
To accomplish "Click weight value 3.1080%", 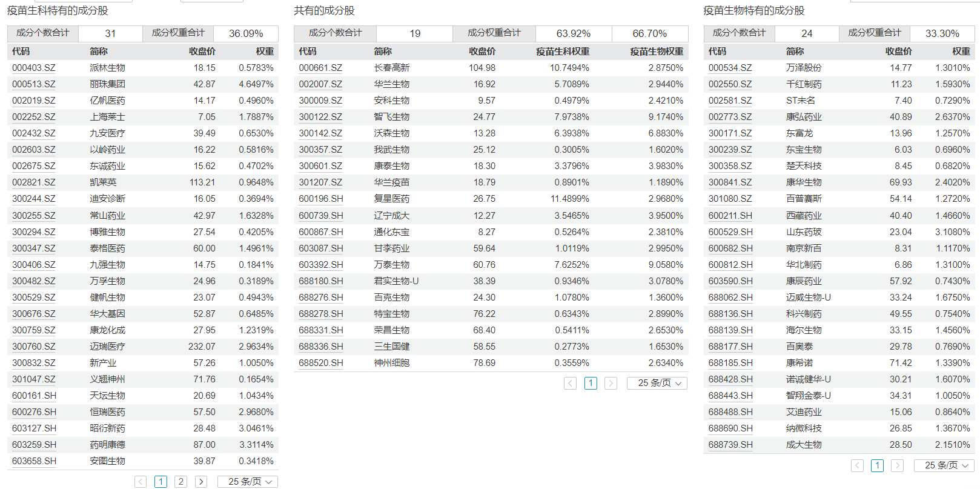I will click(x=953, y=232).
